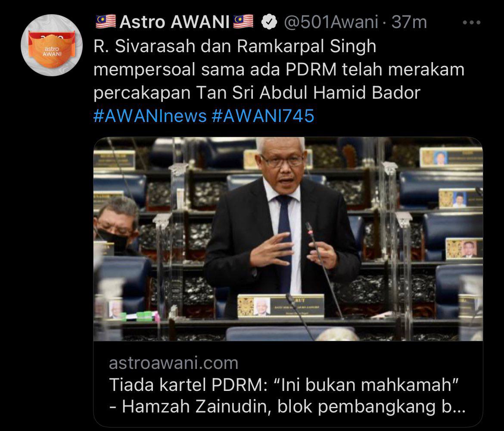Open the @501Awani handle
504x431 pixels.
(x=331, y=22)
